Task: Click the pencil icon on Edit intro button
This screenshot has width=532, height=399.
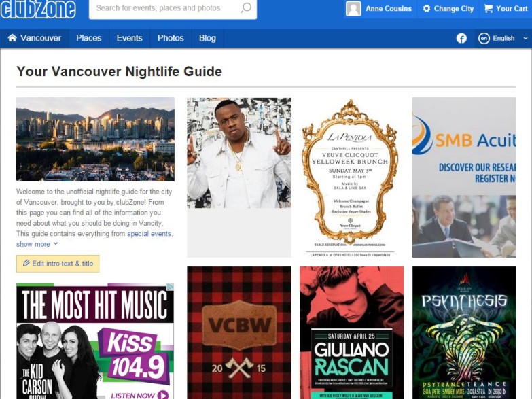Action: [26, 263]
